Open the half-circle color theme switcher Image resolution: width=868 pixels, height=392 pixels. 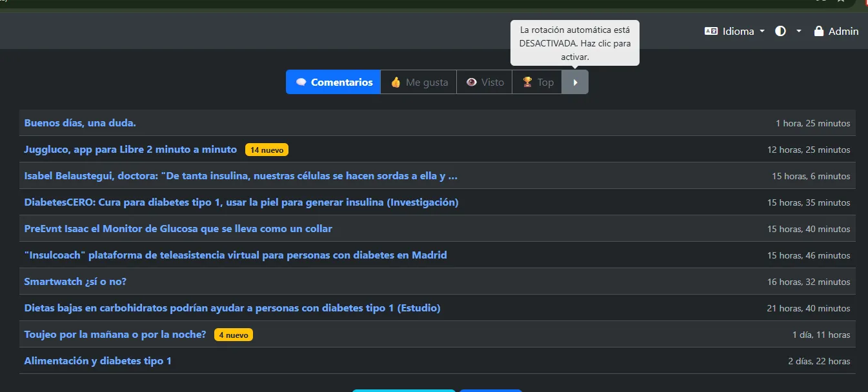coord(788,31)
